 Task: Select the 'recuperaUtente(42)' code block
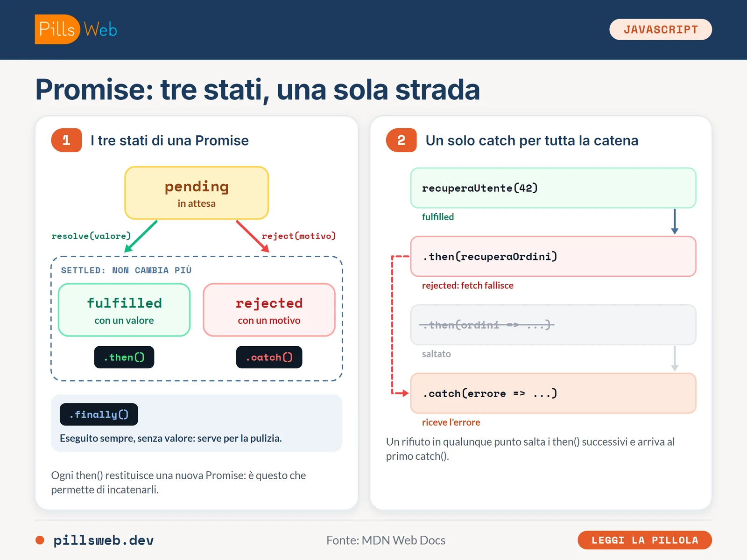click(553, 188)
